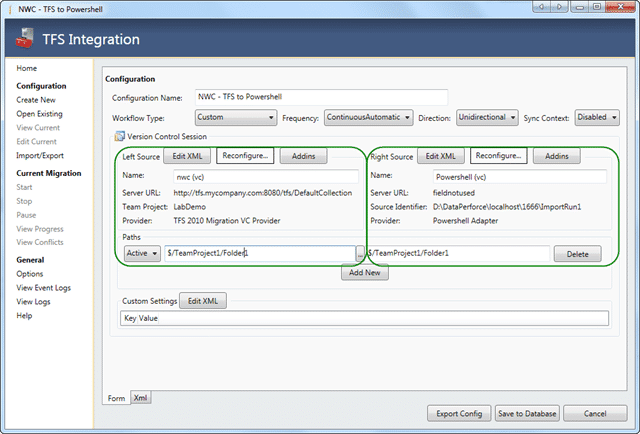The width and height of the screenshot is (640, 434).
Task: Select Open Existing in sidebar
Action: coord(39,114)
